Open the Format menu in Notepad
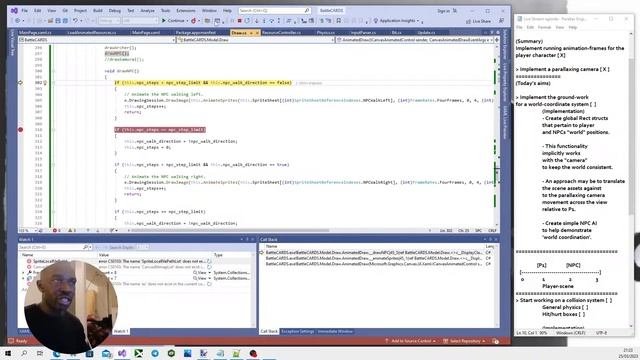Screen dimensions: 640x360 coord(544,27)
